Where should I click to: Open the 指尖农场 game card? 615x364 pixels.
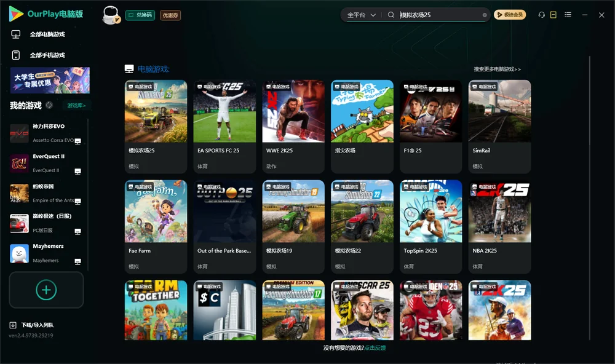pyautogui.click(x=362, y=126)
